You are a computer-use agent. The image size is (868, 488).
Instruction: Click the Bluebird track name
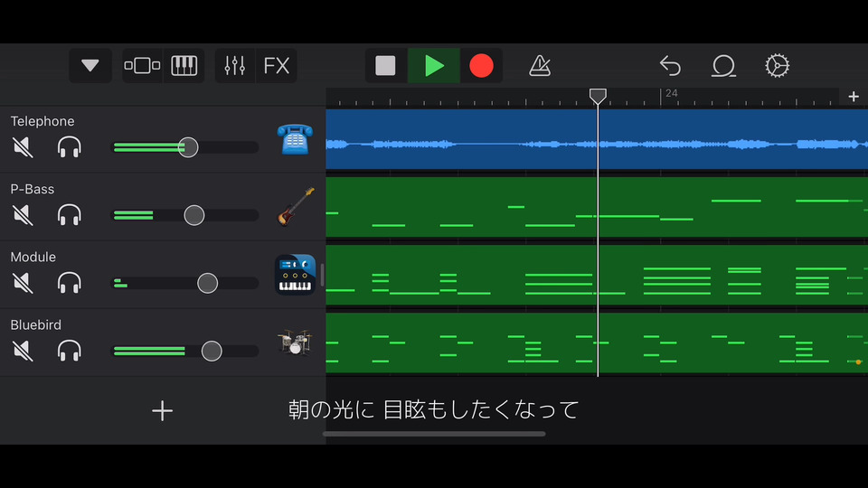pos(36,325)
